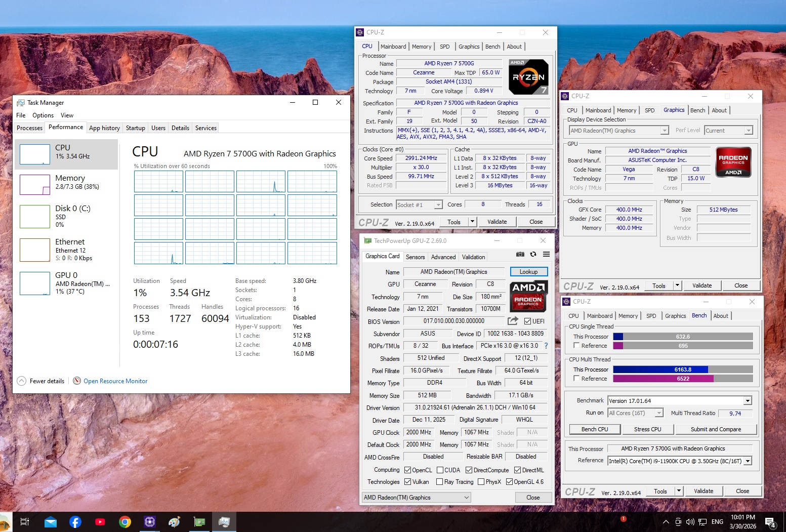Toggle the CUDA checkbox in GPU-Z
This screenshot has height=532, width=786.
(x=440, y=470)
